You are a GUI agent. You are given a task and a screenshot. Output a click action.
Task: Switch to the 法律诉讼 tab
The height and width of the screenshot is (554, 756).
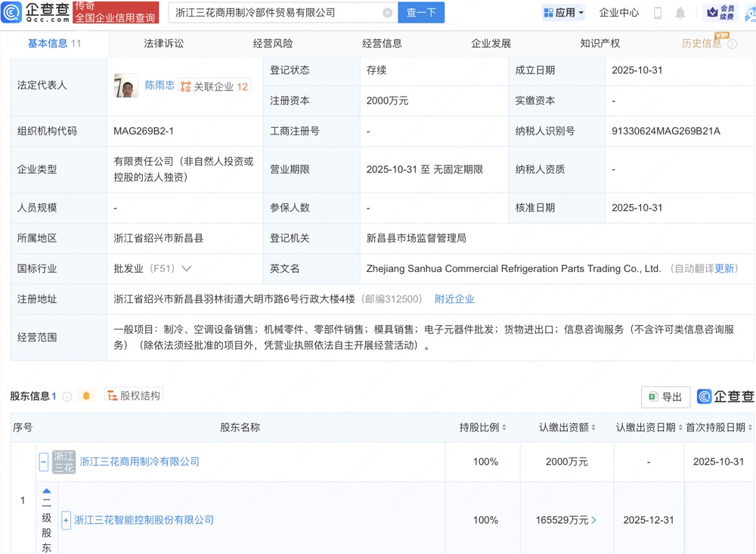pos(163,44)
